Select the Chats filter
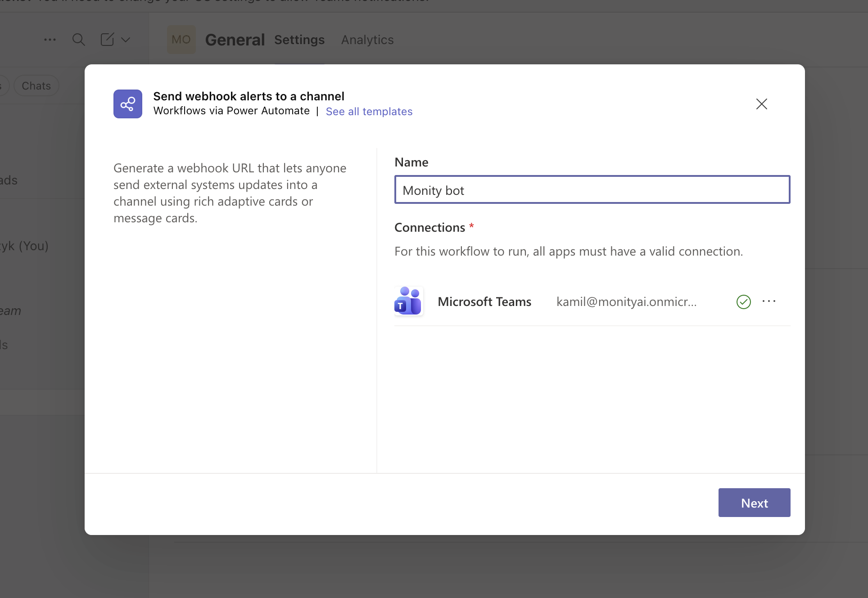The image size is (868, 598). (x=36, y=85)
